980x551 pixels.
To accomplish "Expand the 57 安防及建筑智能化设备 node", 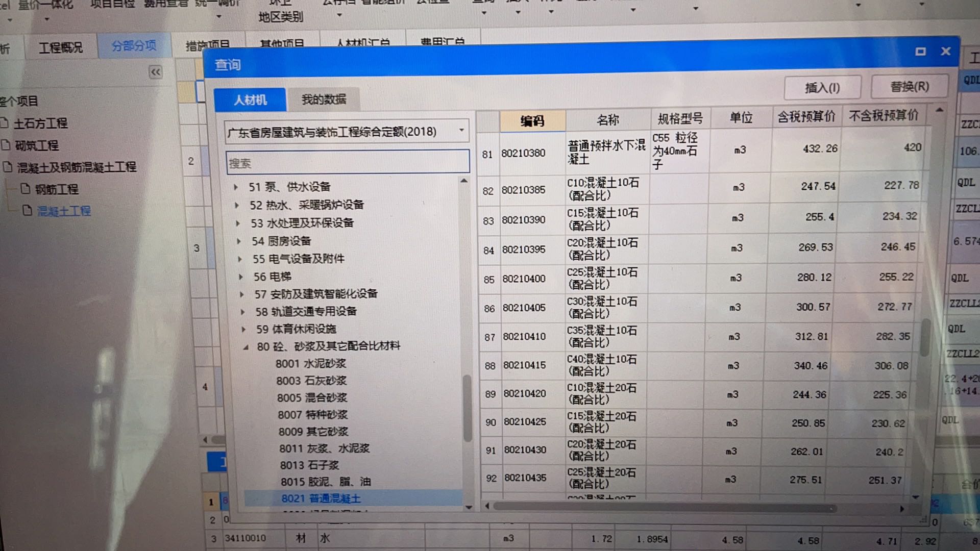I will (x=242, y=294).
